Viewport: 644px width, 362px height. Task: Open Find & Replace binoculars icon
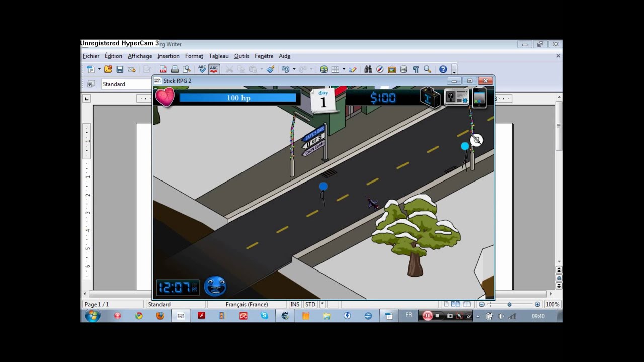368,69
